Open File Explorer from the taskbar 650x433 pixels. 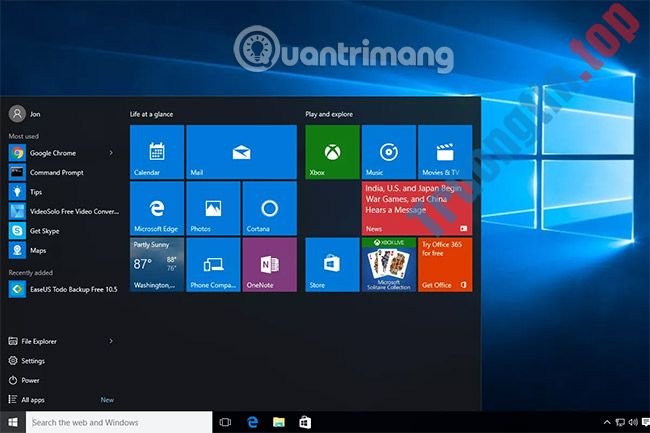click(279, 422)
